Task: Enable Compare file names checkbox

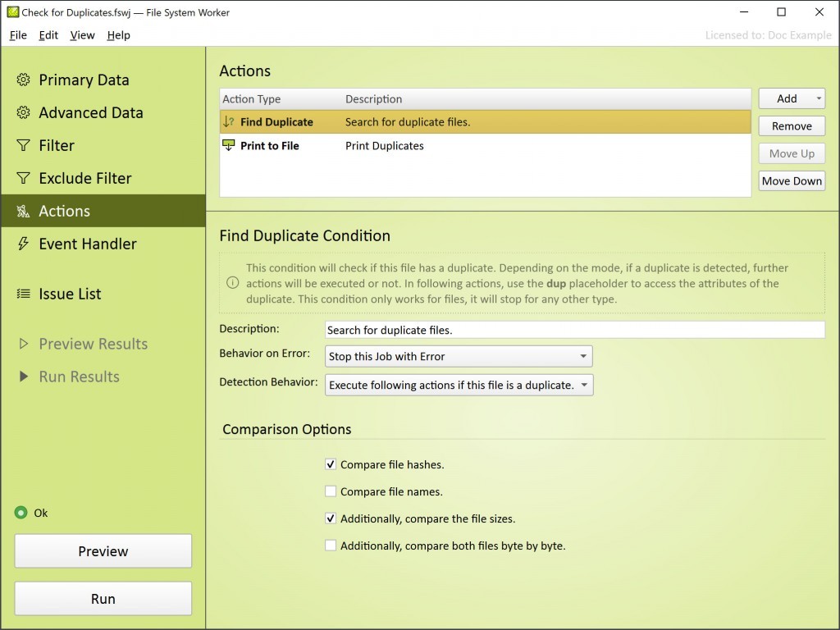Action: click(331, 491)
